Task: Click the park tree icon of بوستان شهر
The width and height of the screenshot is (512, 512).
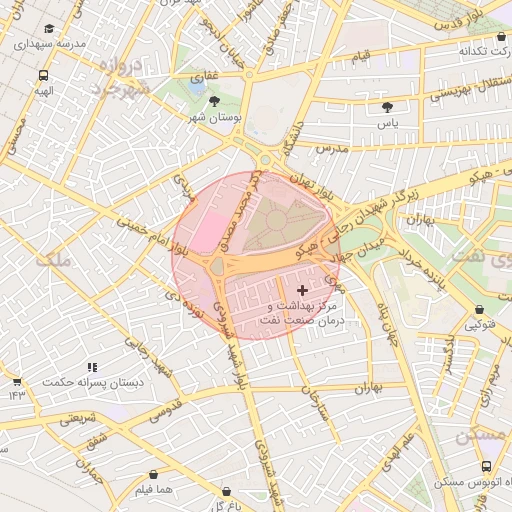Action: pyautogui.click(x=214, y=101)
